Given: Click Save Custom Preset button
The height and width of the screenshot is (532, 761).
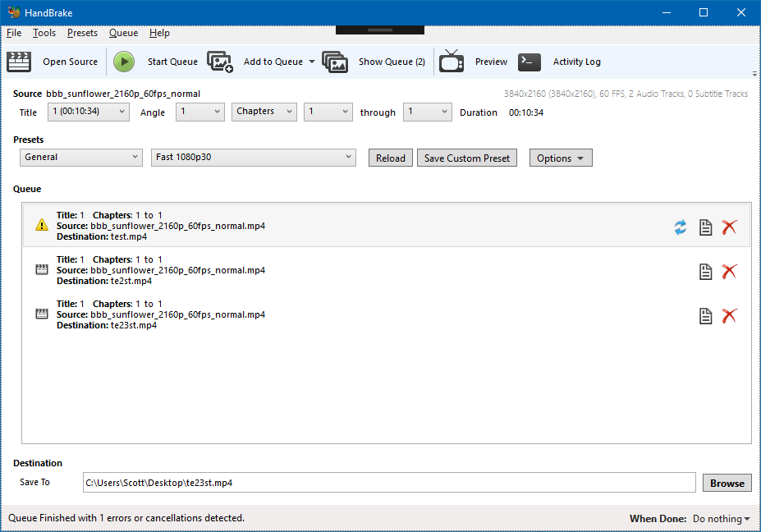Looking at the screenshot, I should point(467,158).
